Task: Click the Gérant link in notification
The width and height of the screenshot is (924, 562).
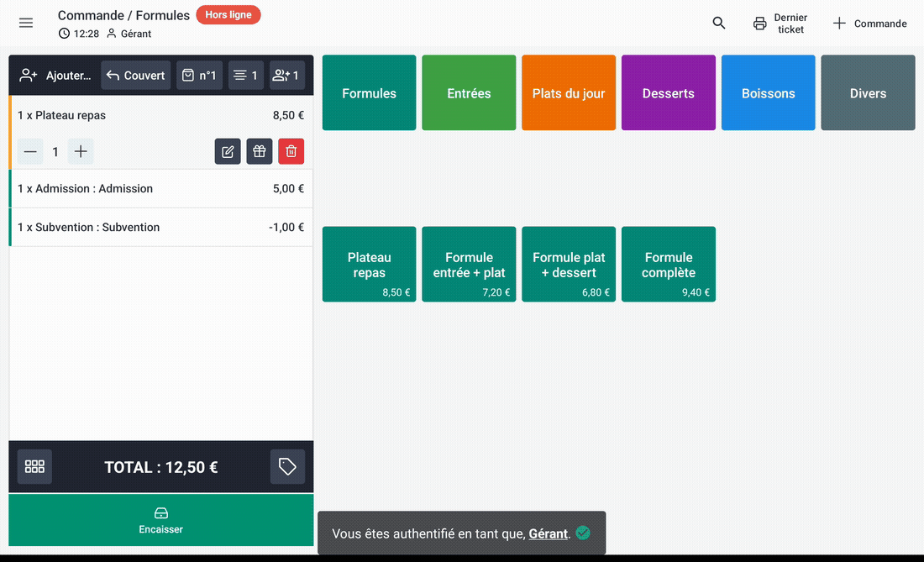Action: coord(548,533)
